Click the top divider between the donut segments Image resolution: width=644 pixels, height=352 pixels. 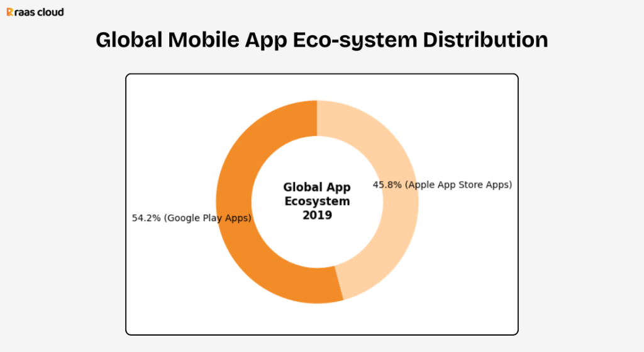(317, 118)
